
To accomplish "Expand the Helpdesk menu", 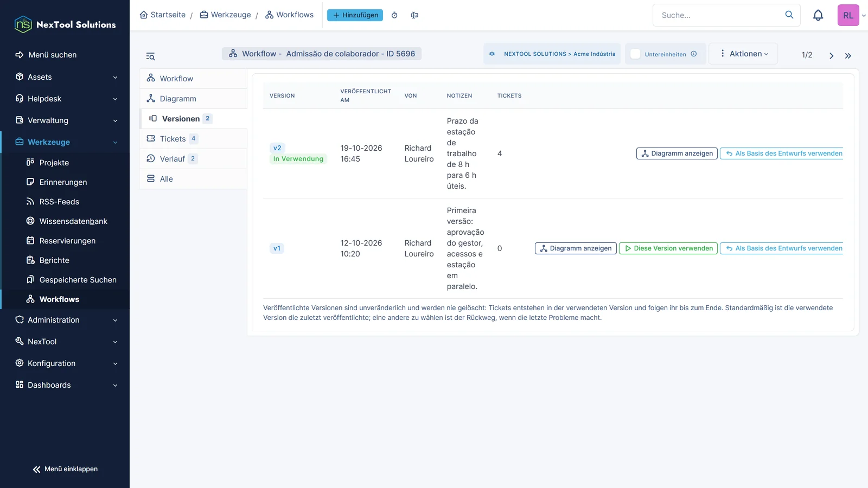I will (65, 99).
